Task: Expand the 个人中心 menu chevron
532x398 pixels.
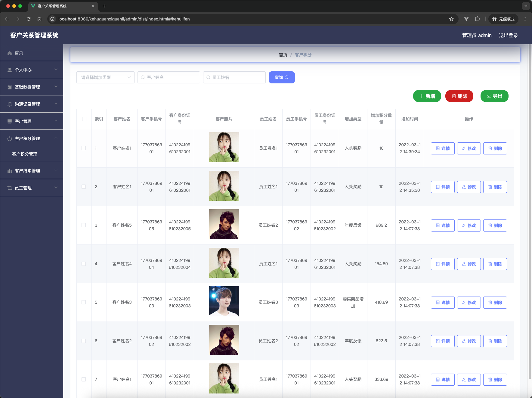Action: coord(56,69)
